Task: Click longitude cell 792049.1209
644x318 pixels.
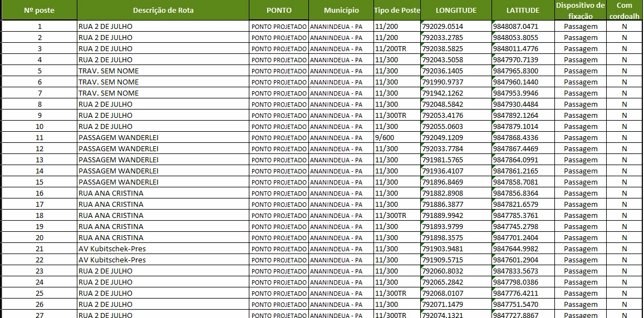Action: click(456, 137)
